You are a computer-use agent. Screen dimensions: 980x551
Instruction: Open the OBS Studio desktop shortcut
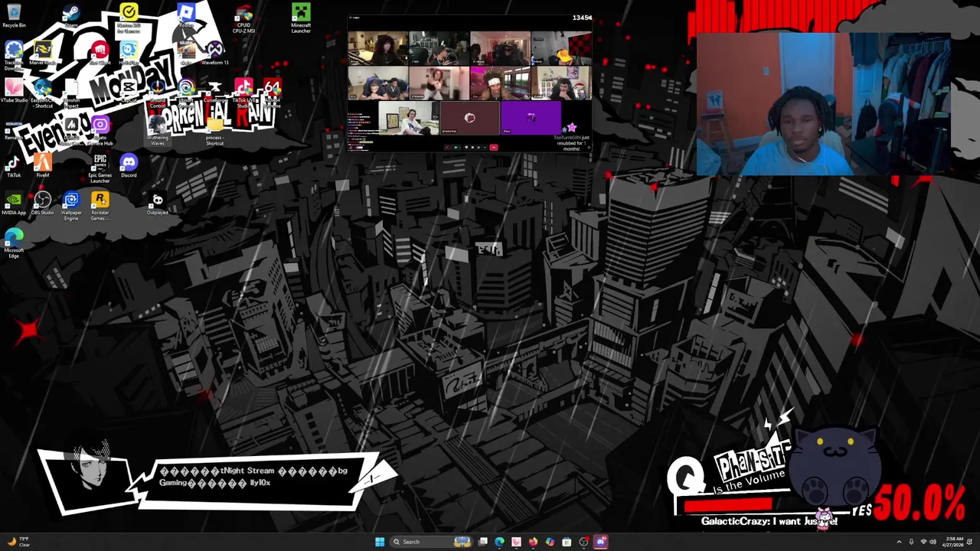(42, 204)
